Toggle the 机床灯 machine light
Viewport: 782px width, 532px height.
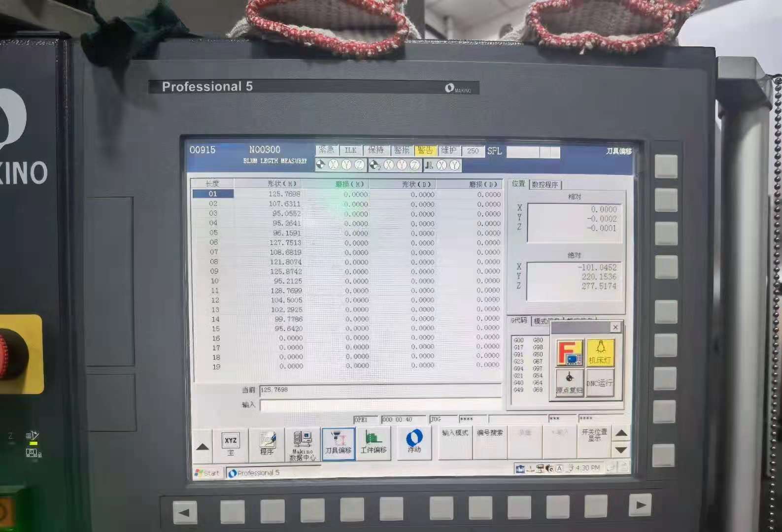600,353
